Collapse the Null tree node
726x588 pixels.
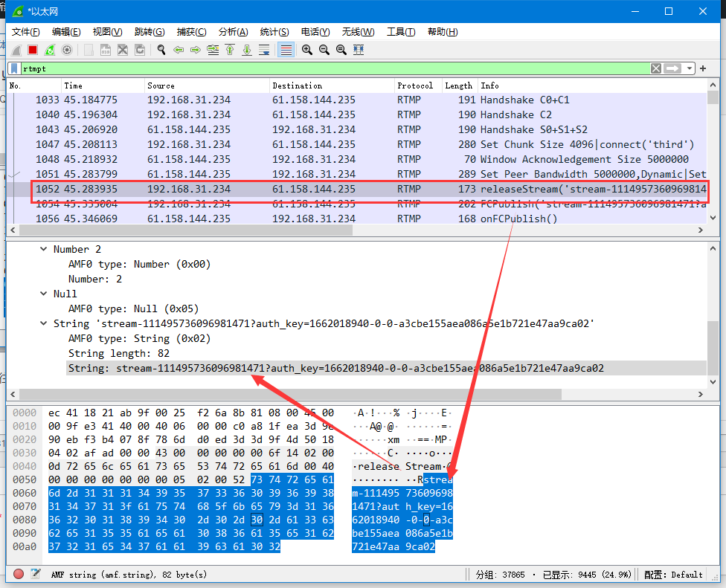[x=44, y=294]
